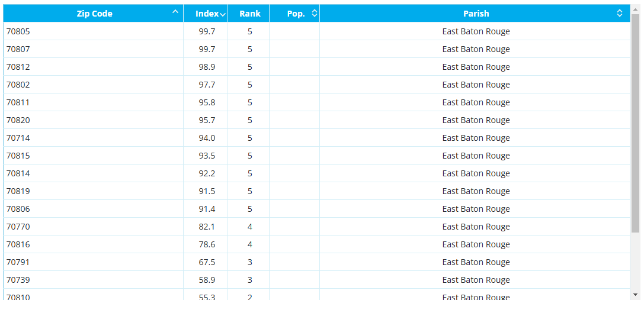The width and height of the screenshot is (644, 313).
Task: Click the vertical scrollbar thumb
Action: click(635, 122)
